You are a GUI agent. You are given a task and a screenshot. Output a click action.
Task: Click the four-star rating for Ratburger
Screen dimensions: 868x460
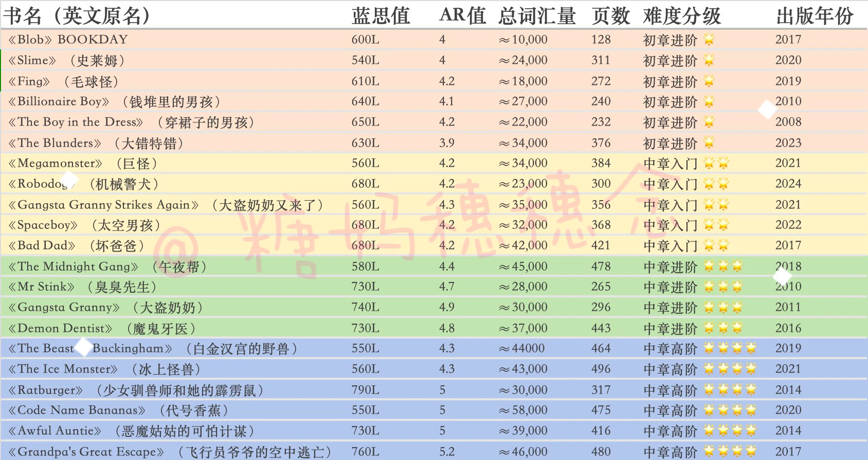click(730, 390)
